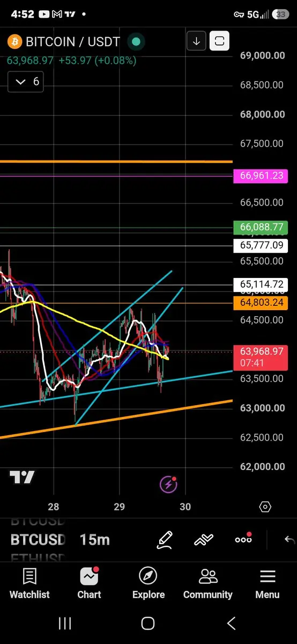Expand the collapsed indicators list showing 6

[26, 82]
